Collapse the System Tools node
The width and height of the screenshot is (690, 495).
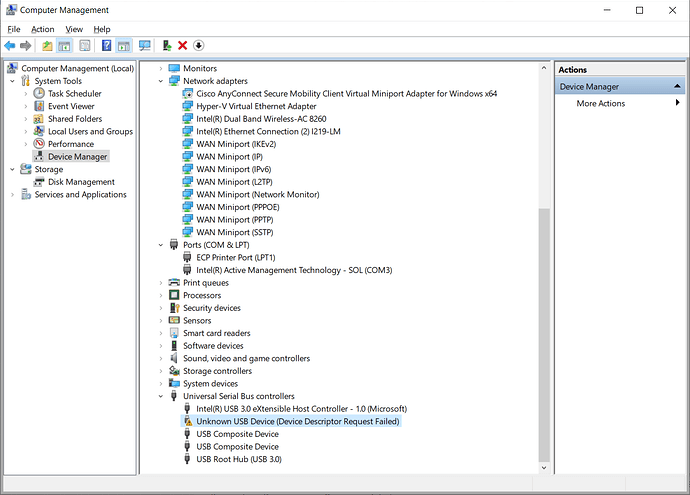click(12, 81)
